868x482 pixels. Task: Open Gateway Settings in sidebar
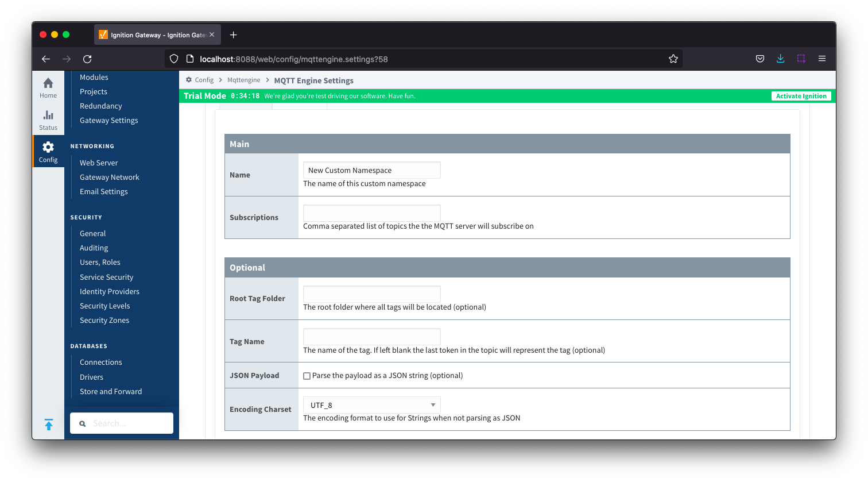(x=109, y=120)
